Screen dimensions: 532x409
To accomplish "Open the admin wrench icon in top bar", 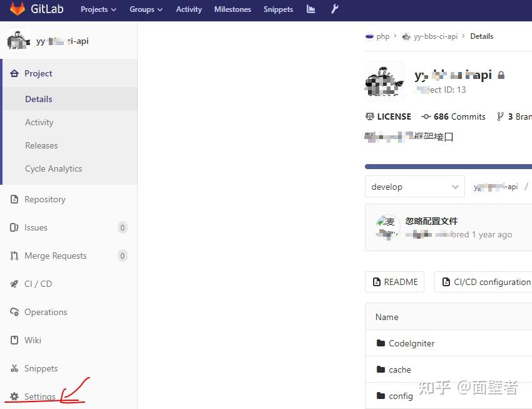I will (334, 9).
